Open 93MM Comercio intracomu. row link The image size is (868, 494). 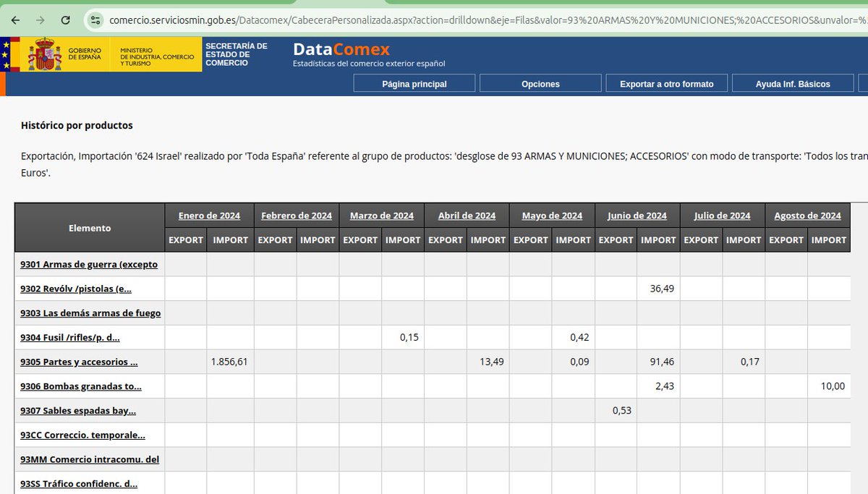(90, 459)
